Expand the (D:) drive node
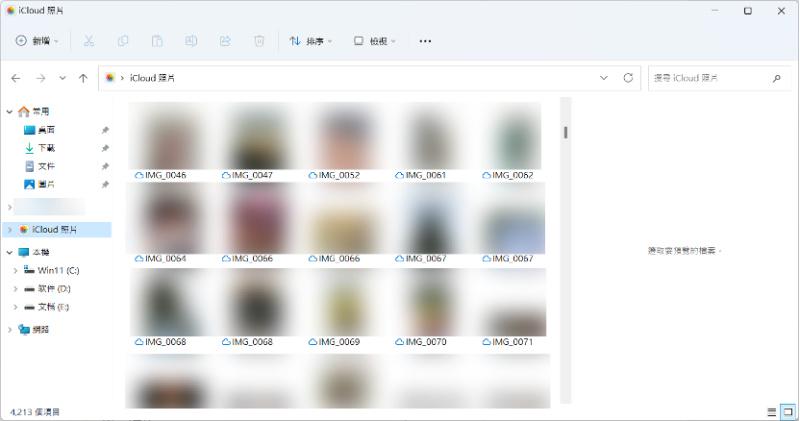 tap(15, 289)
